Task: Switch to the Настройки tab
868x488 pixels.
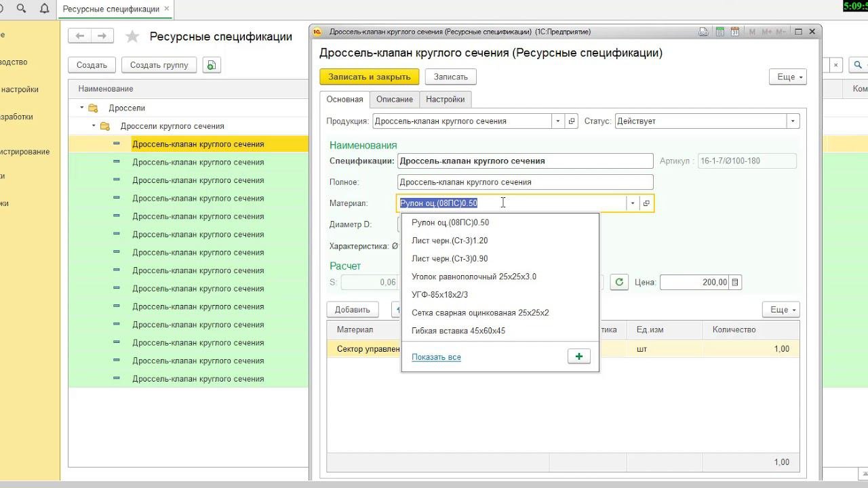Action: click(x=445, y=99)
